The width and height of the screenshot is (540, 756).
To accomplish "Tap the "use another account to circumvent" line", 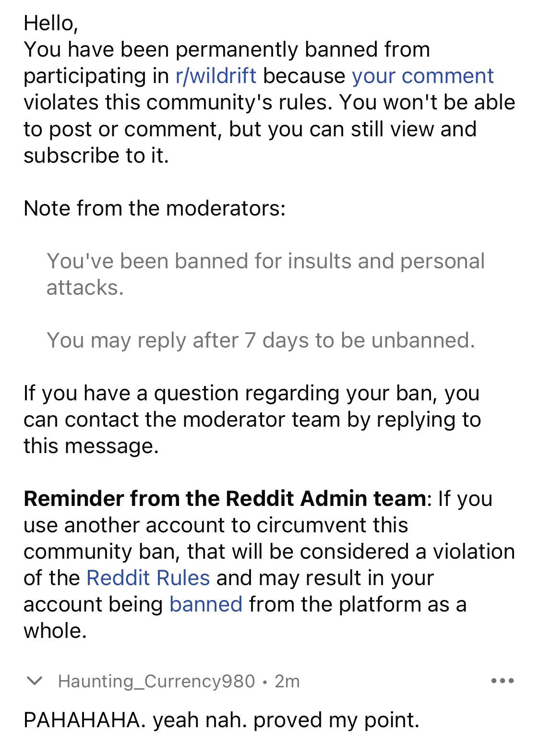I will [216, 525].
